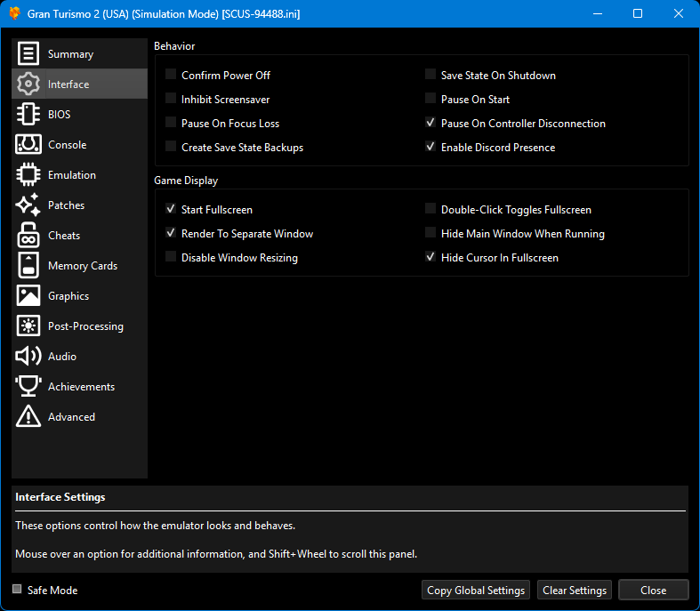Select the BIOS chip icon
The width and height of the screenshot is (700, 611).
(28, 115)
